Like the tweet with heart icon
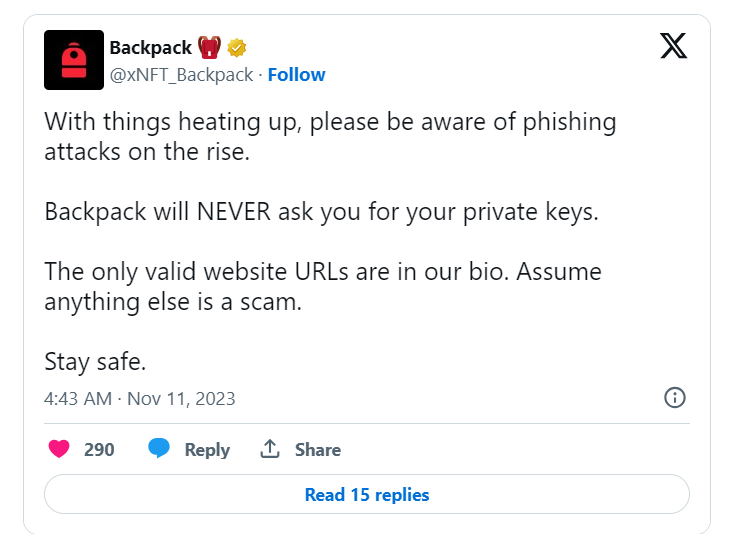 click(59, 449)
